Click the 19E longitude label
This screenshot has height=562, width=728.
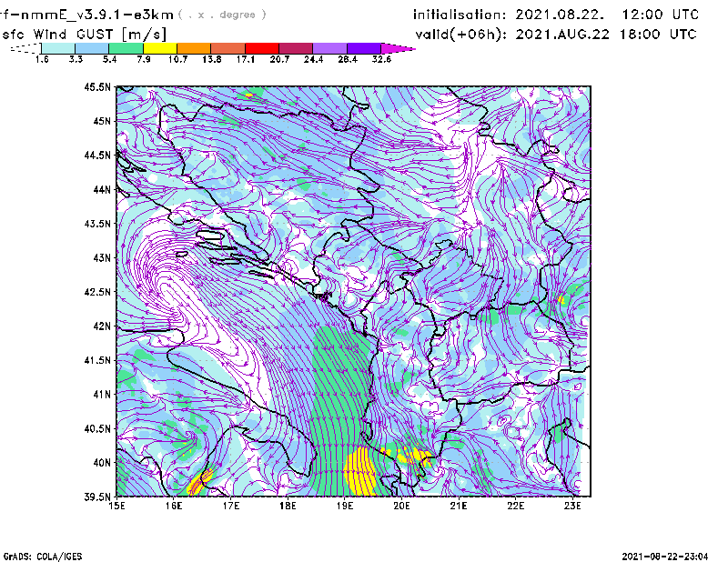(345, 506)
